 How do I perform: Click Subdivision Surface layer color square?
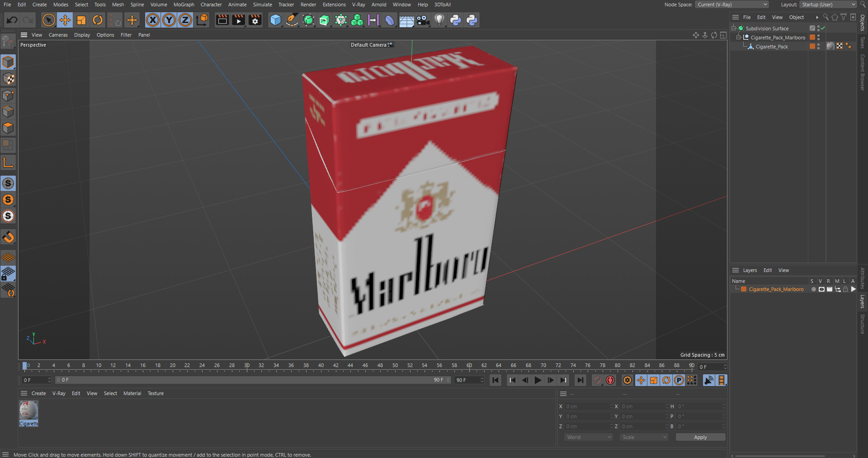tap(812, 28)
